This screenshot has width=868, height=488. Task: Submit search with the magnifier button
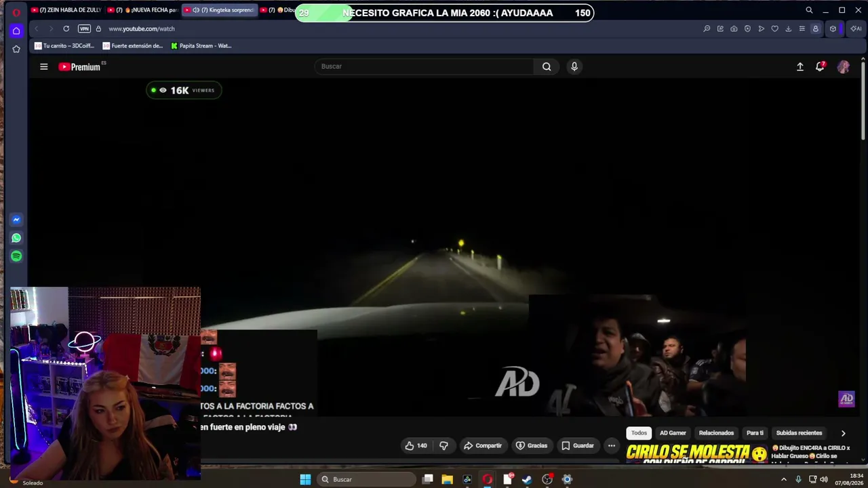[547, 66]
